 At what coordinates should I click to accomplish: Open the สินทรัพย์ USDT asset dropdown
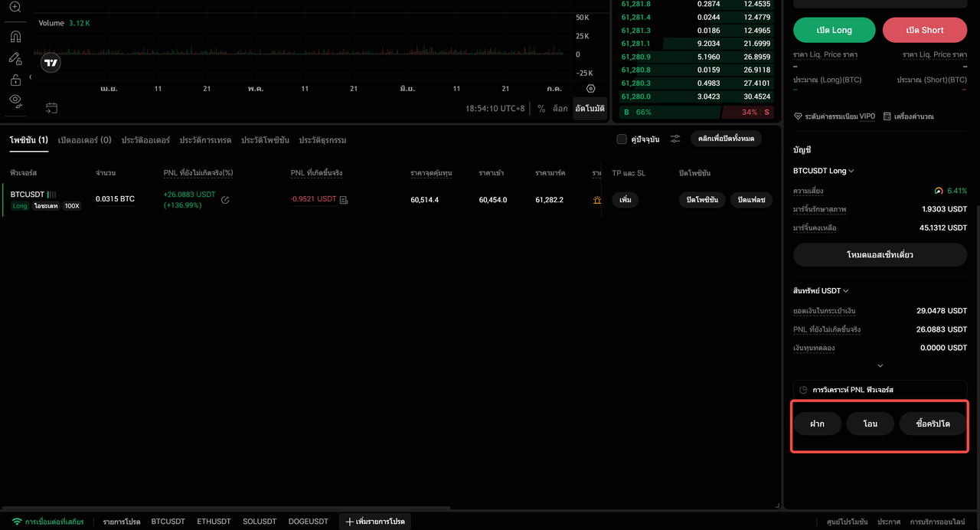[821, 291]
